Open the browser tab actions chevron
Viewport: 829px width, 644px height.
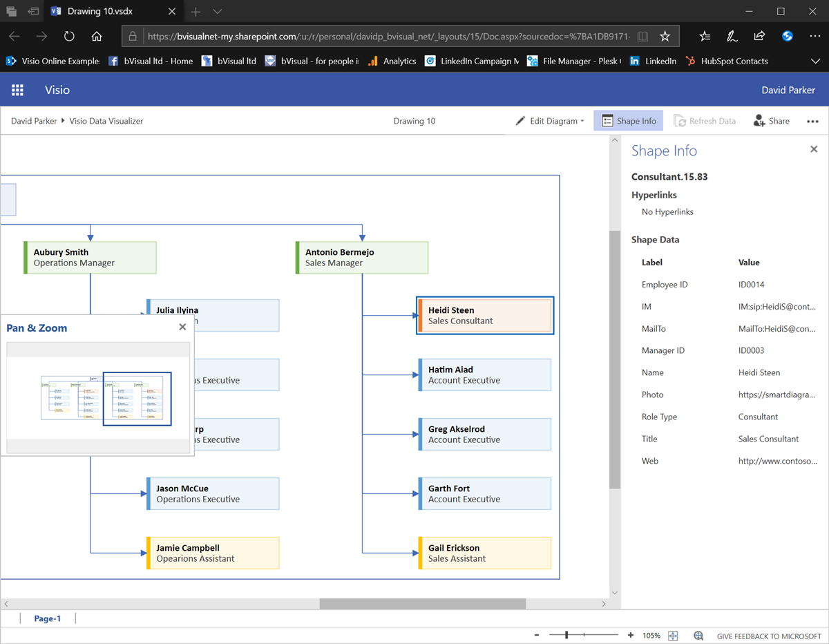coord(217,11)
